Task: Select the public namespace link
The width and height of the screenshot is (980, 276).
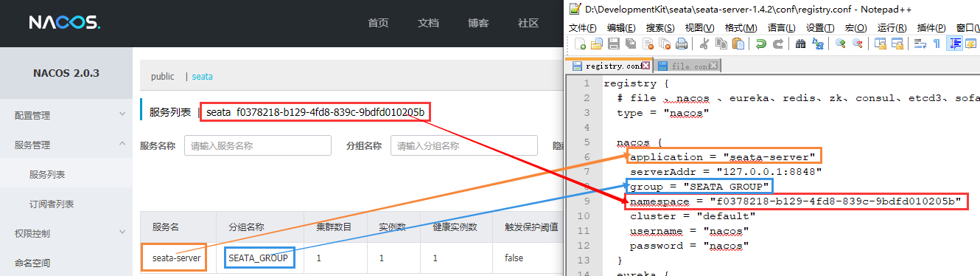Action: [x=163, y=76]
